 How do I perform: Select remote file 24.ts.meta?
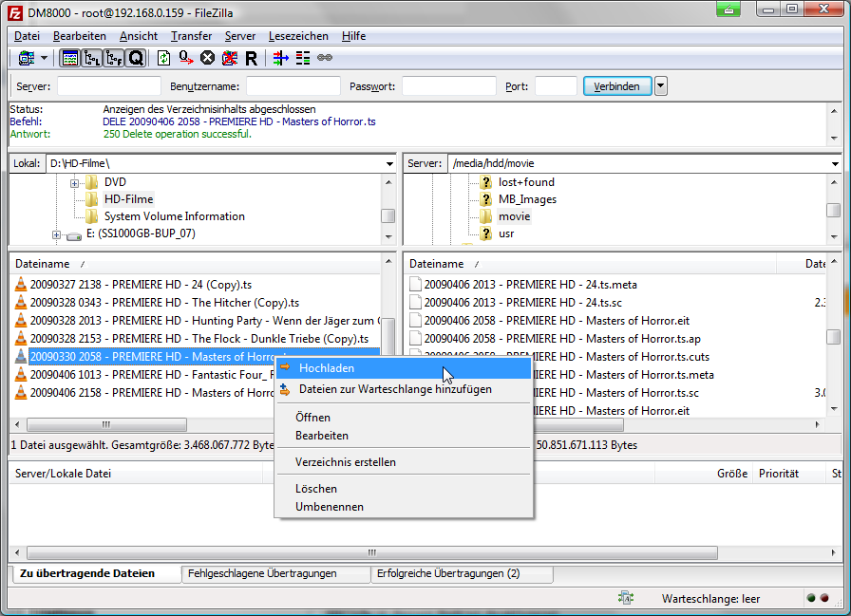pyautogui.click(x=530, y=285)
